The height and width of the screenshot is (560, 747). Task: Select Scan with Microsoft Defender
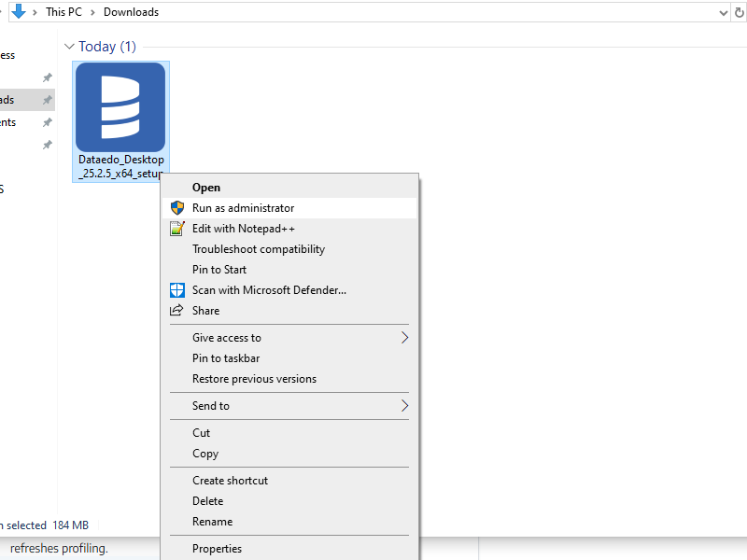[289, 290]
